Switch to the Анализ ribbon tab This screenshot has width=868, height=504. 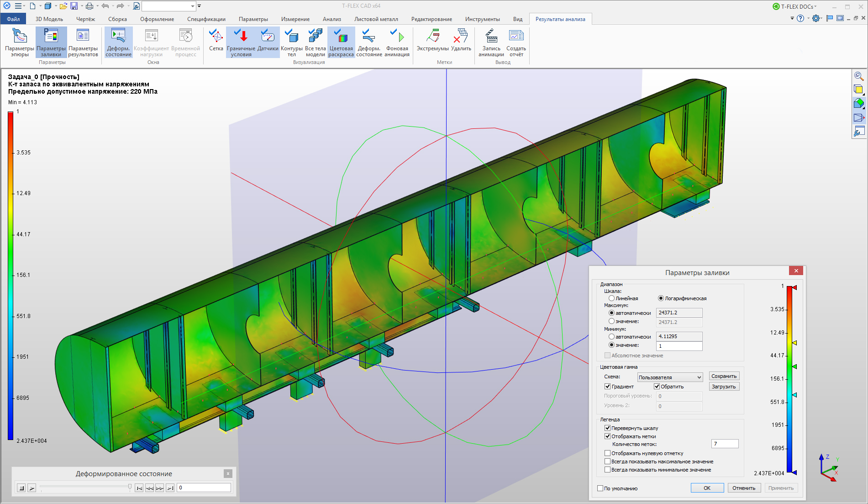point(331,19)
